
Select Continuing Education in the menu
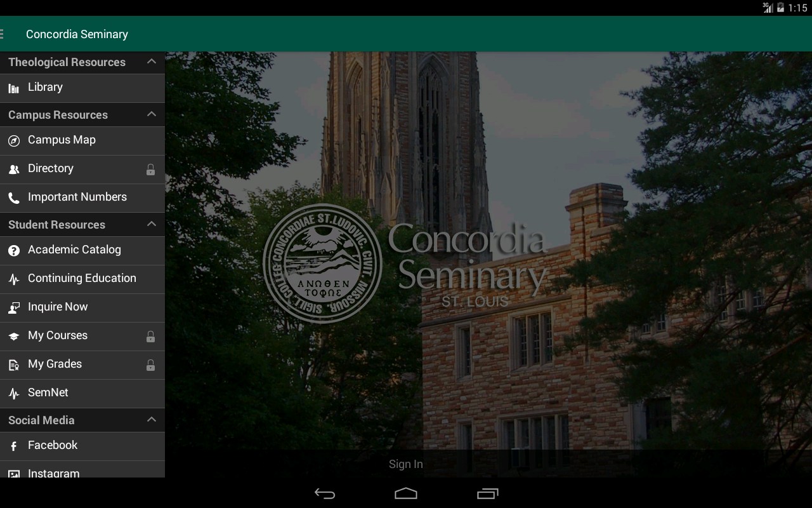click(82, 279)
